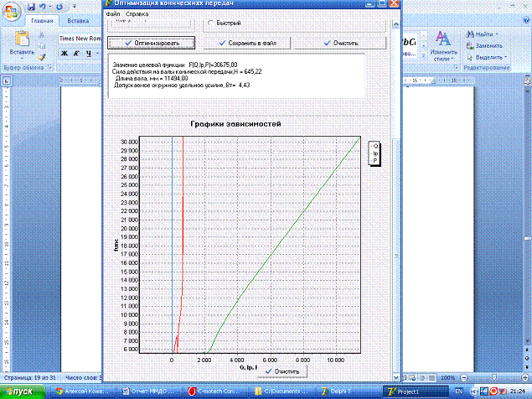Image resolution: width=532 pixels, height=399 pixels.
Task: Open the Справка menu
Action: pyautogui.click(x=137, y=14)
